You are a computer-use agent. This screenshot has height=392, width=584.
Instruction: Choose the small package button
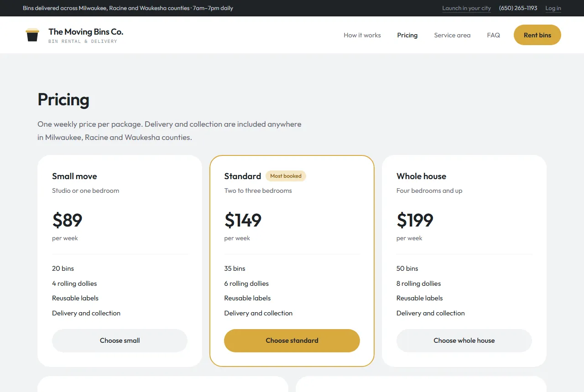click(120, 340)
